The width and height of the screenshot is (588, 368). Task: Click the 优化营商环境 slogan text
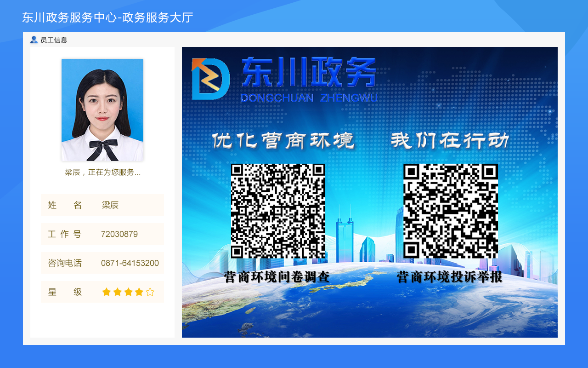coord(283,141)
